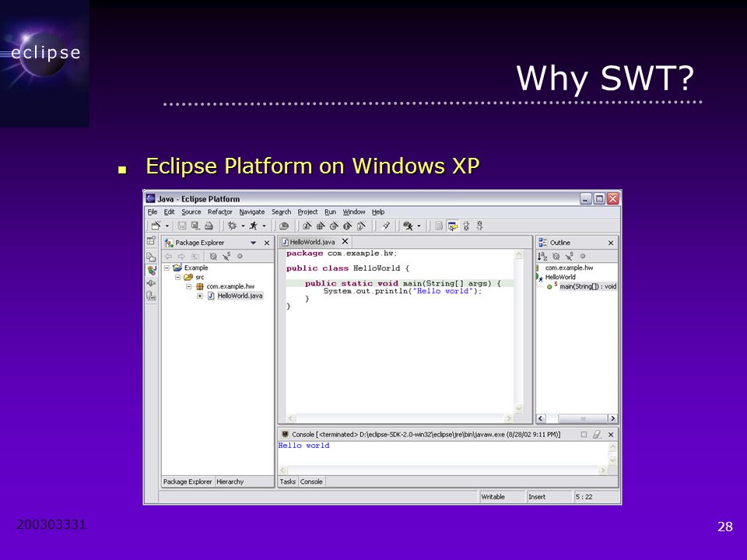Close the Console view
Viewport: 747px width, 560px height.
(x=611, y=434)
